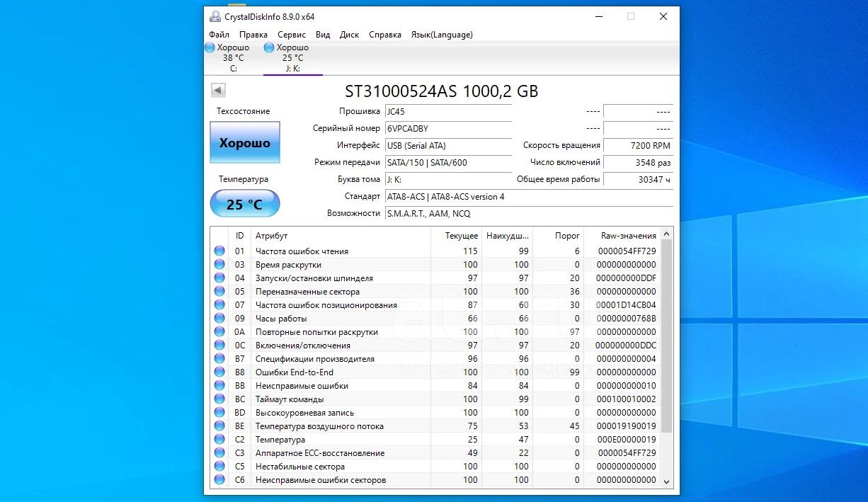Open the Язык(Language) menu
Image resolution: width=868 pixels, height=502 pixels.
tap(442, 35)
